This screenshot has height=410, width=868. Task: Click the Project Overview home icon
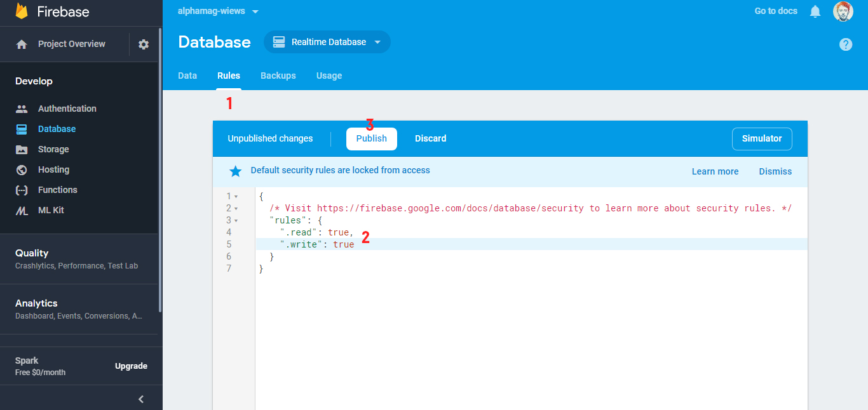(22, 44)
